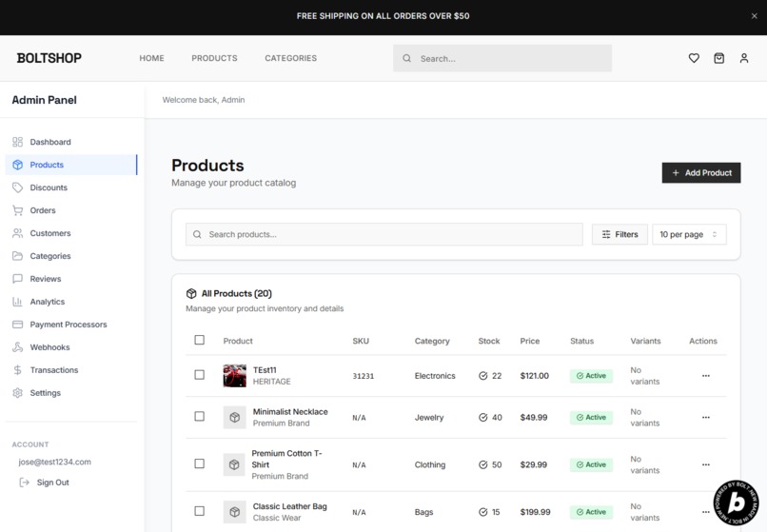767x532 pixels.
Task: Open Transactions in the admin sidebar
Action: tap(71, 370)
